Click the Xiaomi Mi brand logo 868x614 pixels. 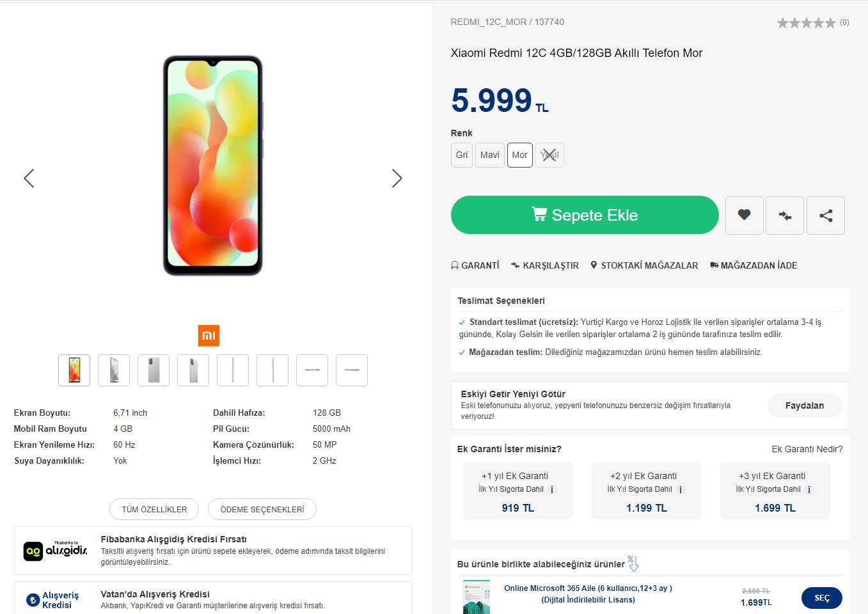point(209,336)
